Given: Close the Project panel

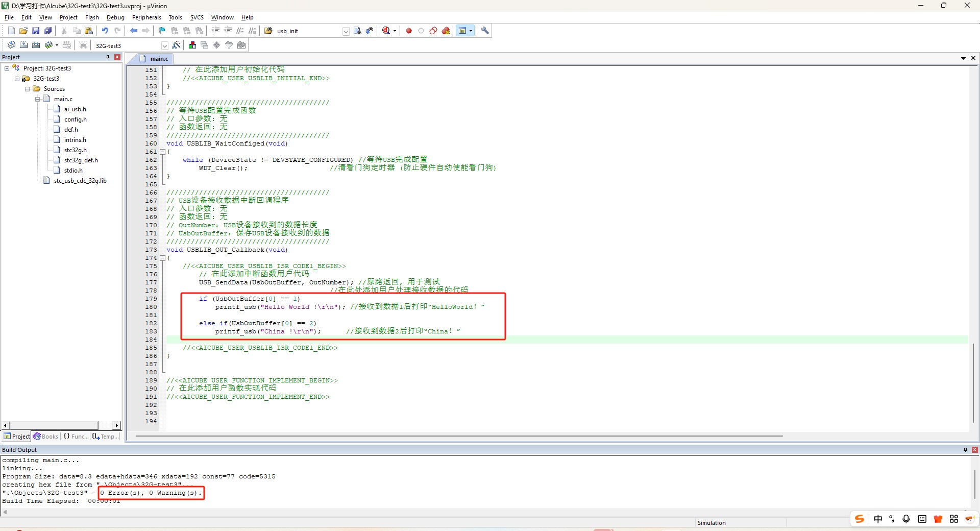Looking at the screenshot, I should [x=117, y=57].
